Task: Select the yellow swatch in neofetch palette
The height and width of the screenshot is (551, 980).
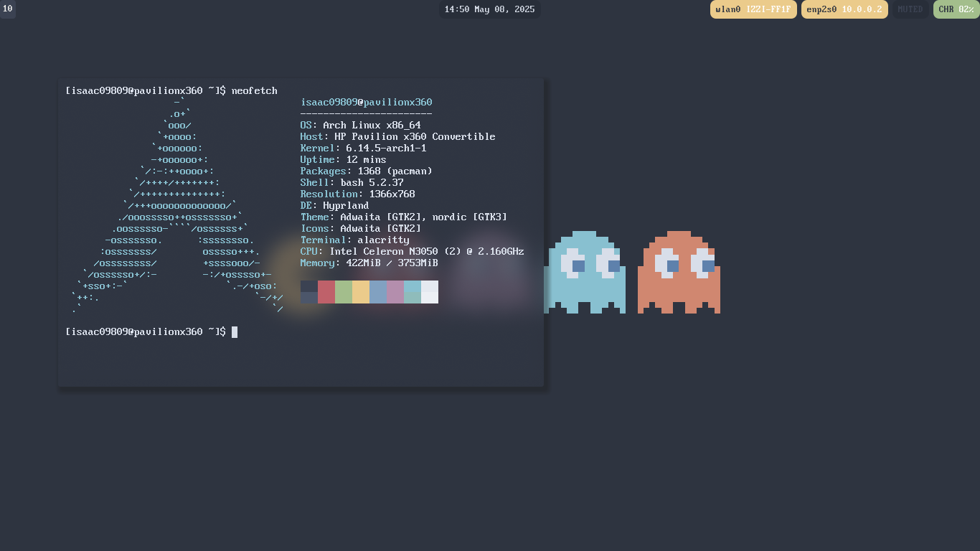Action: coord(361,292)
